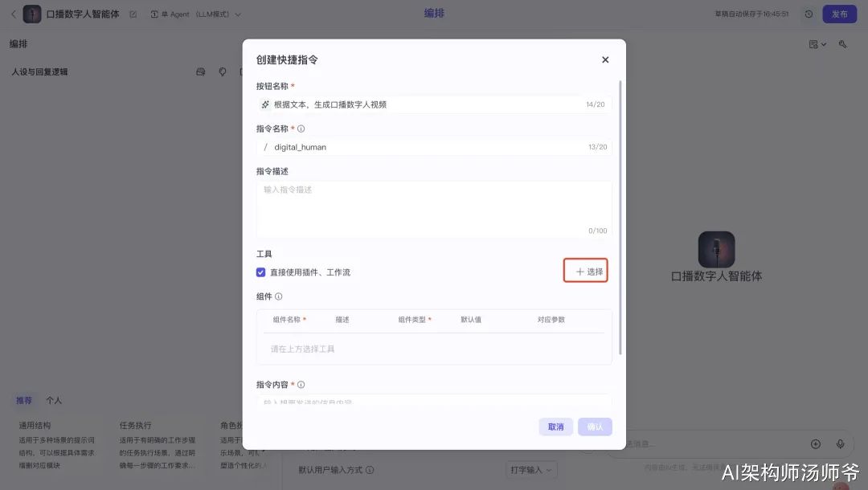Image resolution: width=868 pixels, height=490 pixels.
Task: Select the 推荐 prompt tab
Action: point(24,400)
